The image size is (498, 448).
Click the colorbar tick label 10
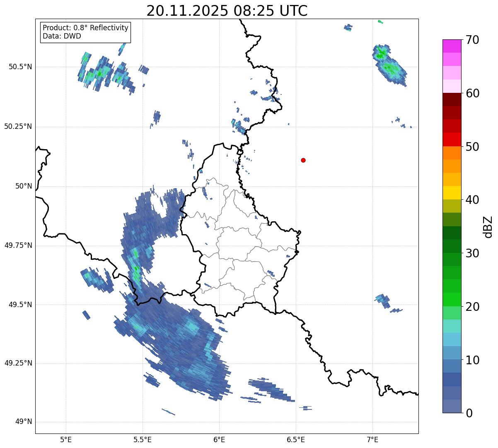click(472, 360)
